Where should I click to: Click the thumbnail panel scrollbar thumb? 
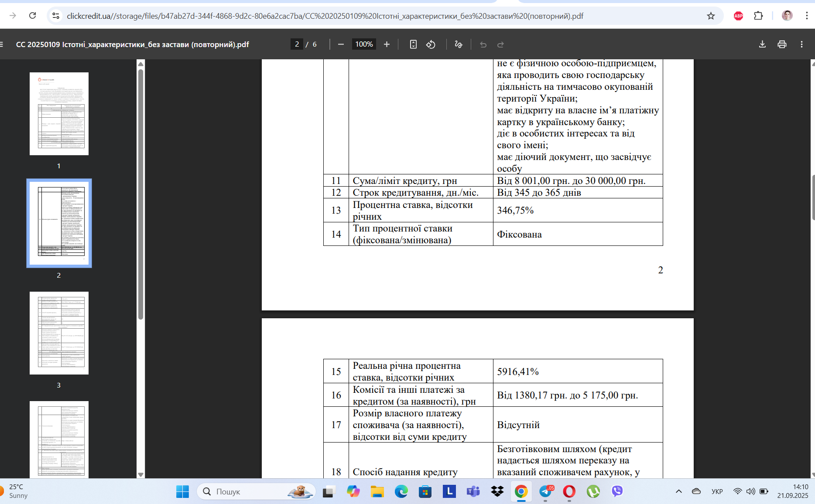tap(140, 194)
